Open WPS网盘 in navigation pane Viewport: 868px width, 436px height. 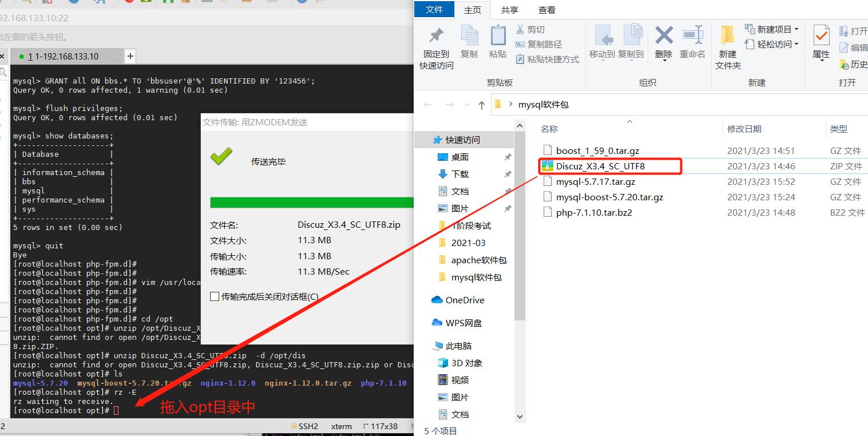463,323
